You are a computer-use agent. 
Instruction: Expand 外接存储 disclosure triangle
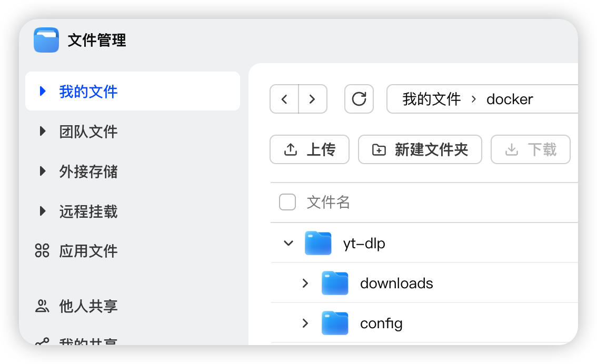click(x=43, y=171)
